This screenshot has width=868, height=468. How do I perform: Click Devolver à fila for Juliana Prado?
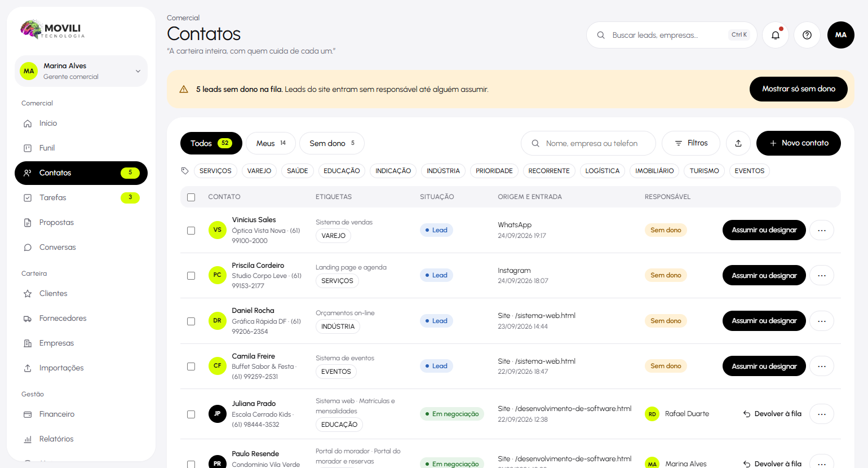coord(772,414)
